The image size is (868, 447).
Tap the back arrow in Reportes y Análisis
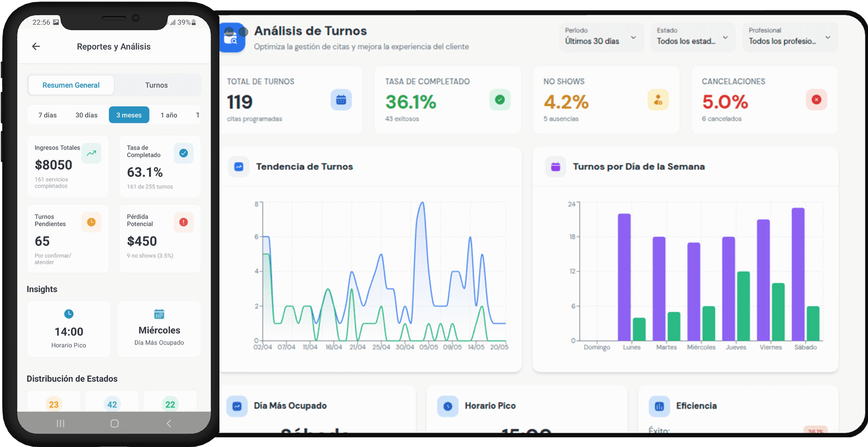click(36, 46)
